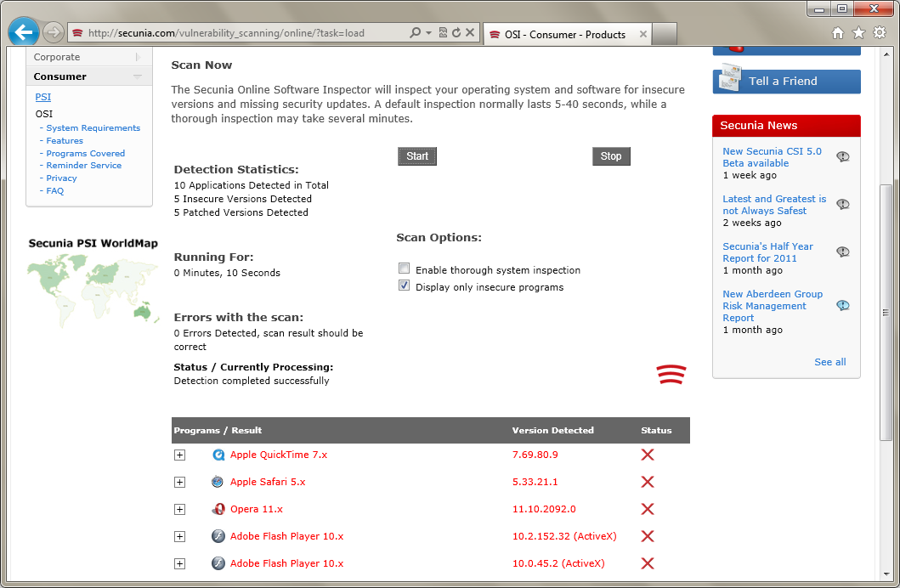This screenshot has width=900, height=588.
Task: Expand the Adobe Flash Player 10.2.152.32 row
Action: click(179, 536)
